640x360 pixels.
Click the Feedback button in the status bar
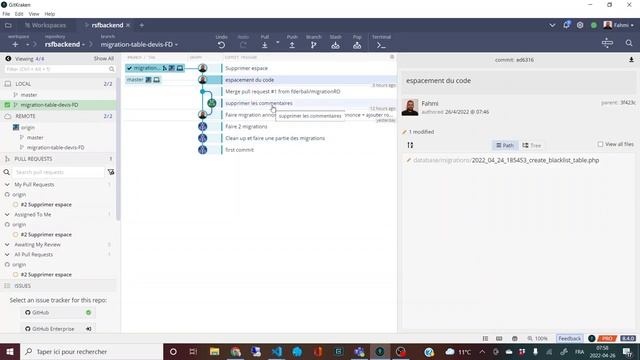click(x=569, y=338)
